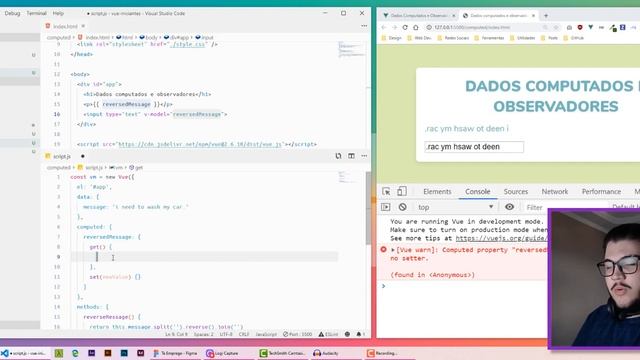The width and height of the screenshot is (640, 360).
Task: Open a new browser tab
Action: (546, 16)
